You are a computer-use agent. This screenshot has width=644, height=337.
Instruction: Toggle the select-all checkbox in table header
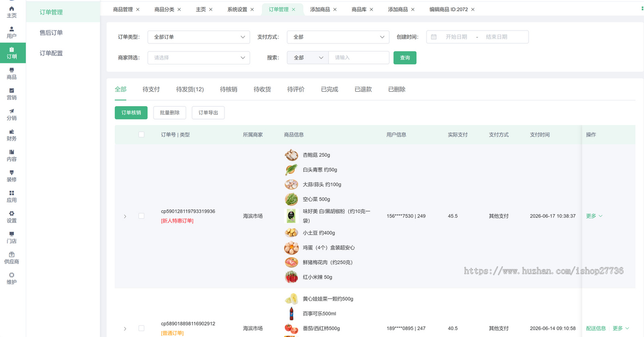[x=142, y=135]
